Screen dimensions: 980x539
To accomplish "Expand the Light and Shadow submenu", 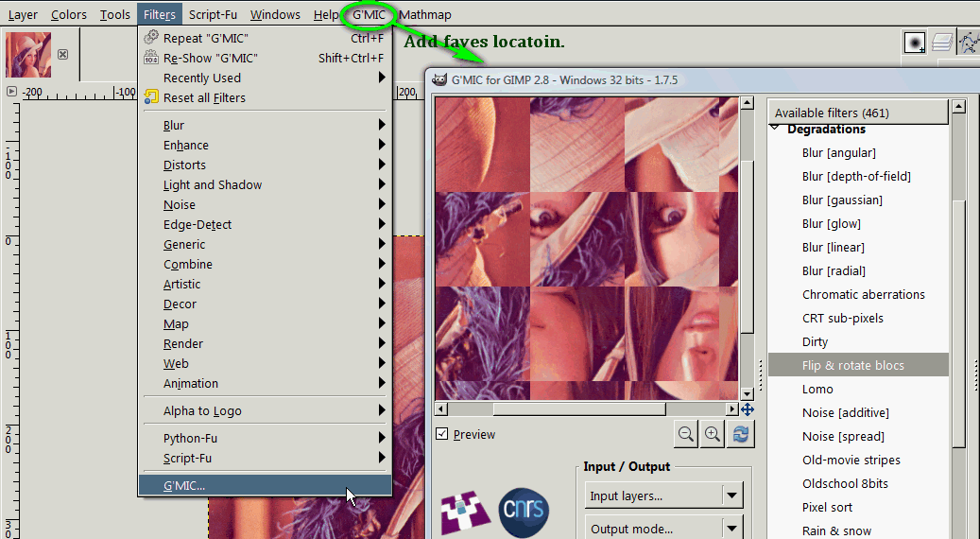I will pos(266,185).
